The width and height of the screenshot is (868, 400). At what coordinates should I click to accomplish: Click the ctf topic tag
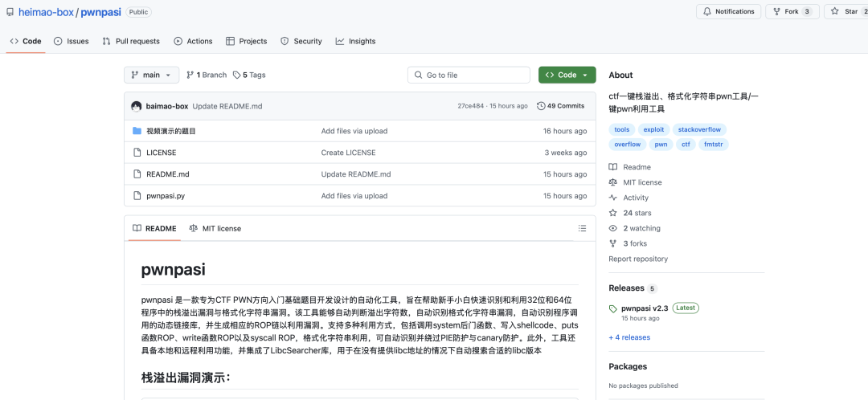tap(686, 145)
